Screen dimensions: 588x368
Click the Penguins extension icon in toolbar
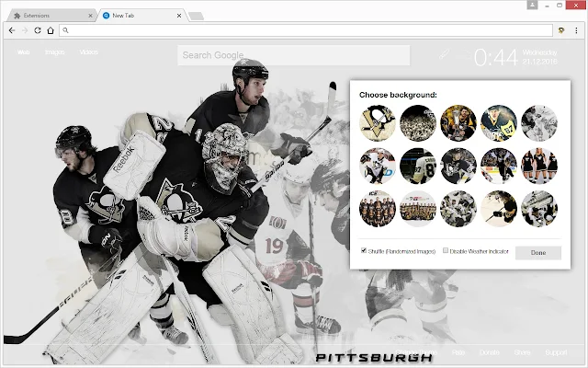pos(561,30)
